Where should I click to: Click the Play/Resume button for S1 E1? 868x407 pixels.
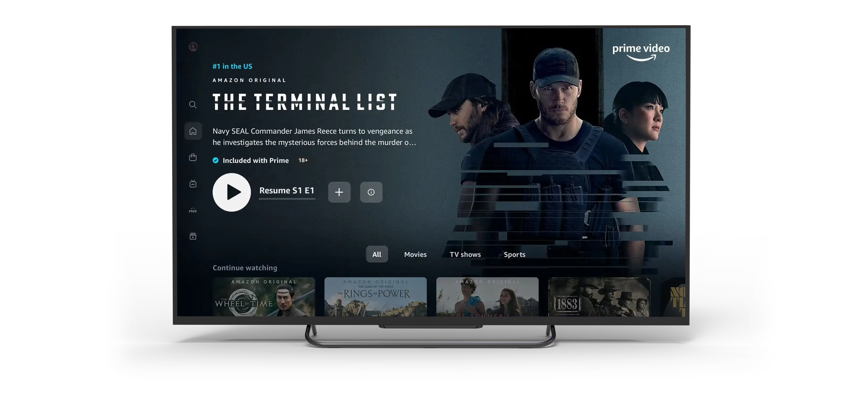(x=231, y=192)
